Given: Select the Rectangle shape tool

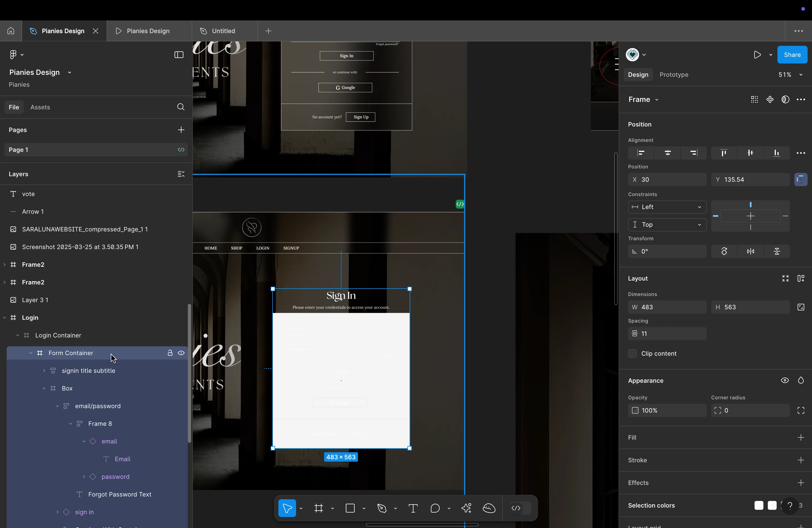Looking at the screenshot, I should coord(350,508).
